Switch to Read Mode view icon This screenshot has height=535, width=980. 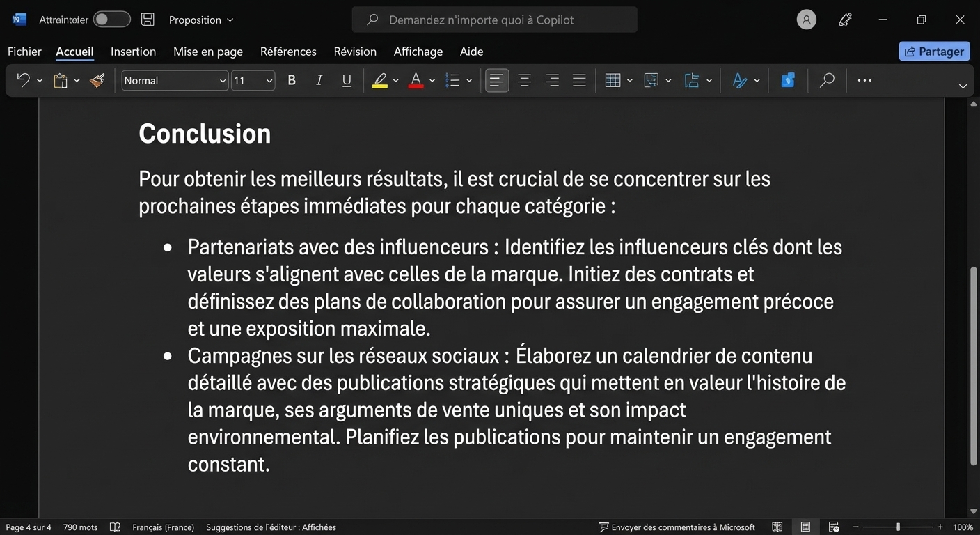pos(777,527)
